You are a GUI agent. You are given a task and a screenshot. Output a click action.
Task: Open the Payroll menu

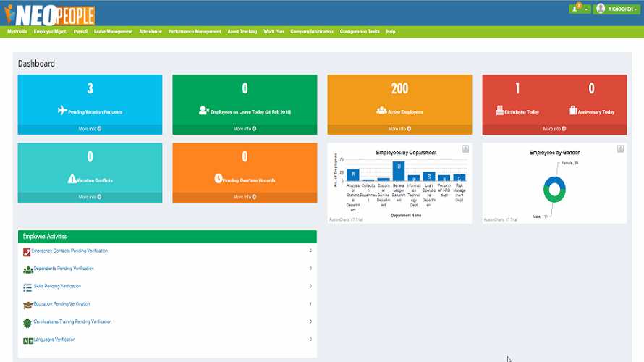[x=80, y=32]
